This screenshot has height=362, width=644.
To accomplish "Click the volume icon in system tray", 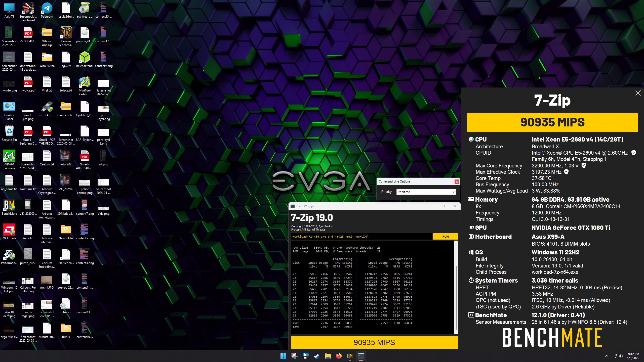I will coord(621,356).
